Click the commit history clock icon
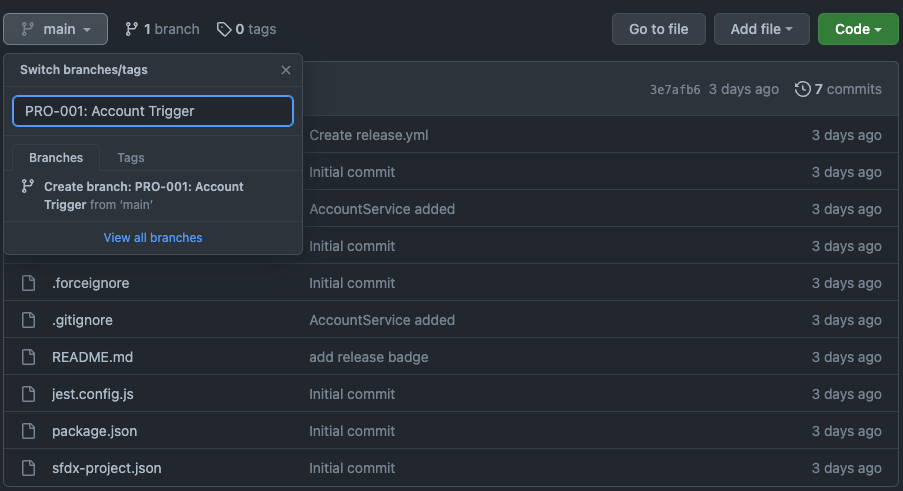 point(802,89)
